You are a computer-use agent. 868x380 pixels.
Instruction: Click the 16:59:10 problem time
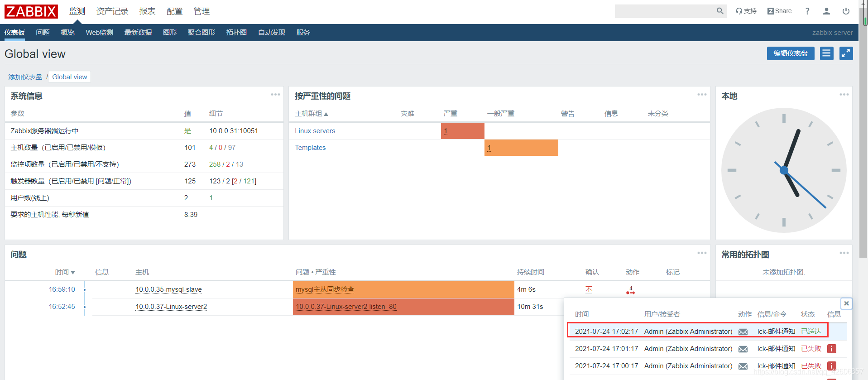tap(62, 289)
